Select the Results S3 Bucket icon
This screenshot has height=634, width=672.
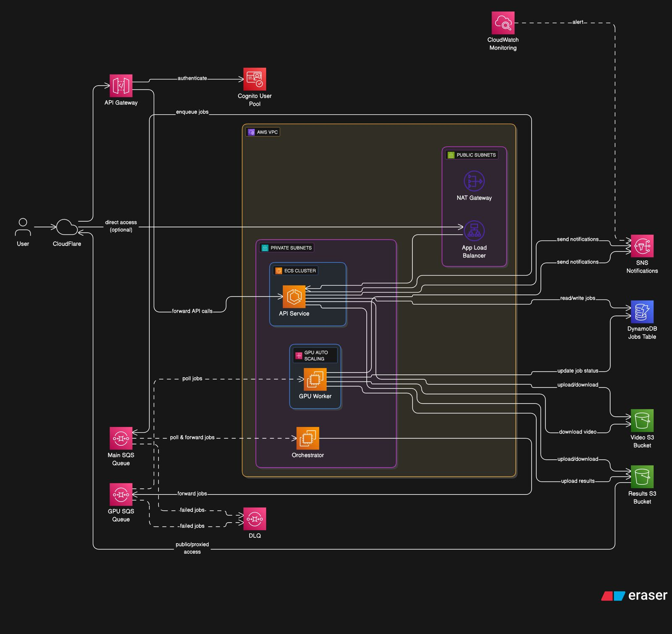pyautogui.click(x=642, y=476)
